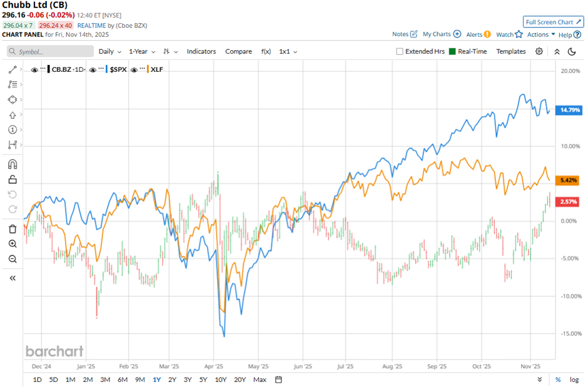
Task: Click the redo arrow icon
Action: point(13,209)
